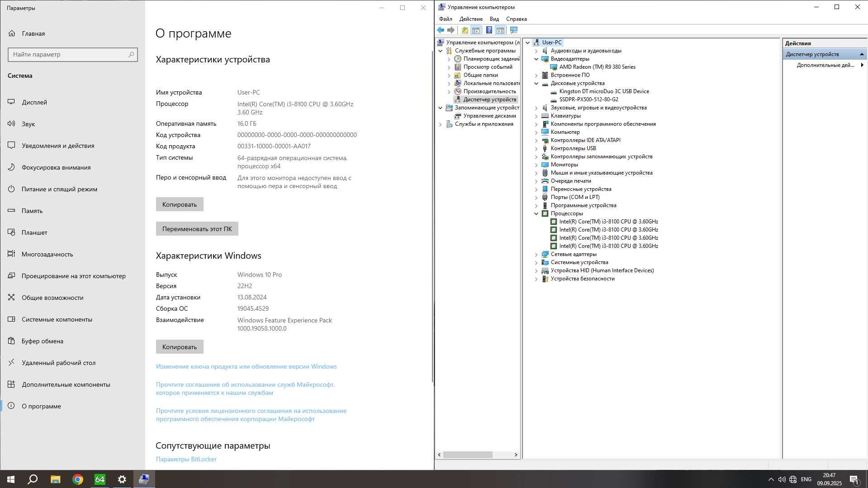The width and height of the screenshot is (868, 488).
Task: Open Дополнительные действия in Actions pane
Action: tap(825, 65)
